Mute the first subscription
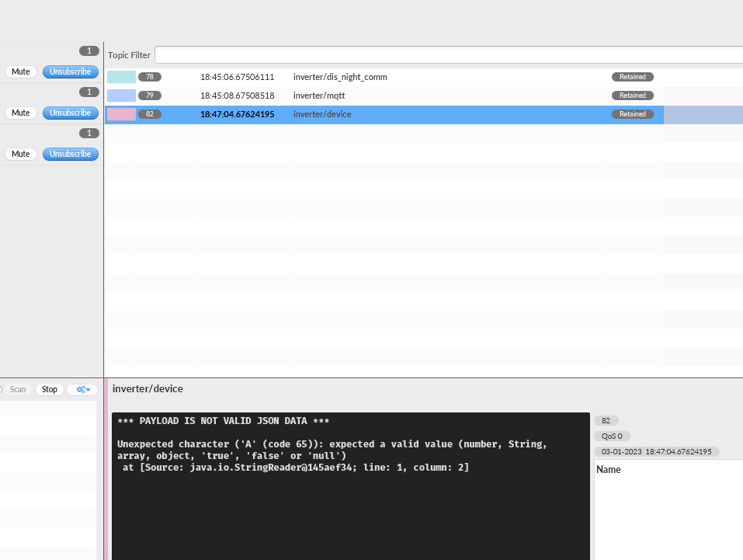 coord(20,71)
